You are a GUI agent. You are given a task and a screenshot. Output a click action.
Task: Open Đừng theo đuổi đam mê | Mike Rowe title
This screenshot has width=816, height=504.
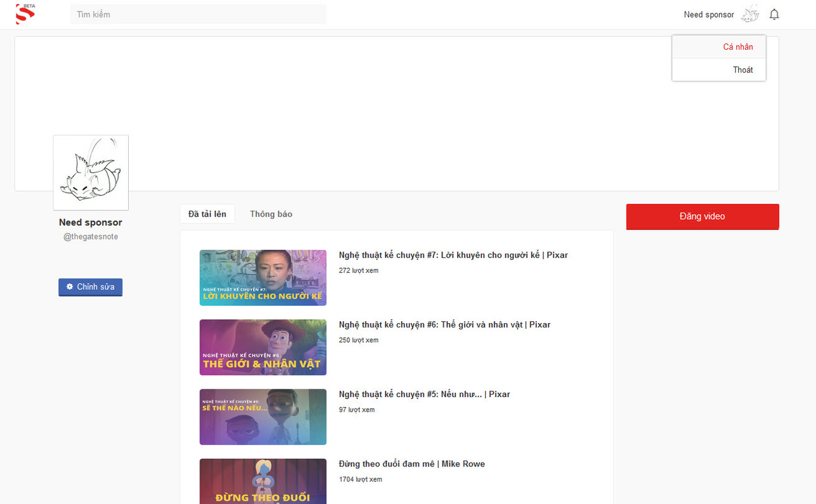coord(412,464)
